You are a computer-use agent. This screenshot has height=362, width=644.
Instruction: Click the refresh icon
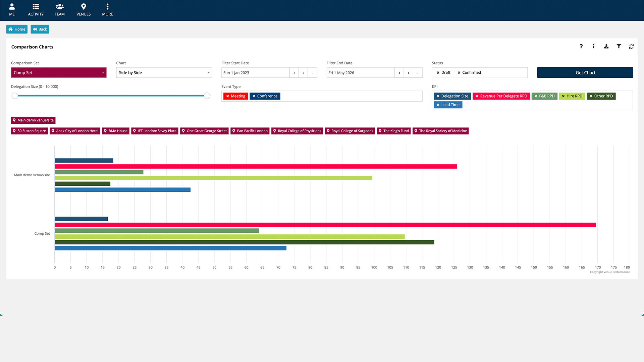(x=631, y=47)
